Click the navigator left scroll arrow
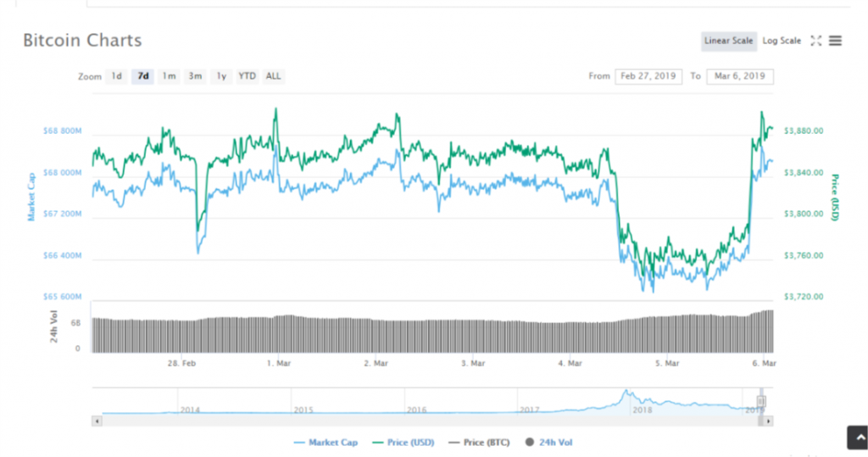Image resolution: width=868 pixels, height=457 pixels. [x=97, y=421]
